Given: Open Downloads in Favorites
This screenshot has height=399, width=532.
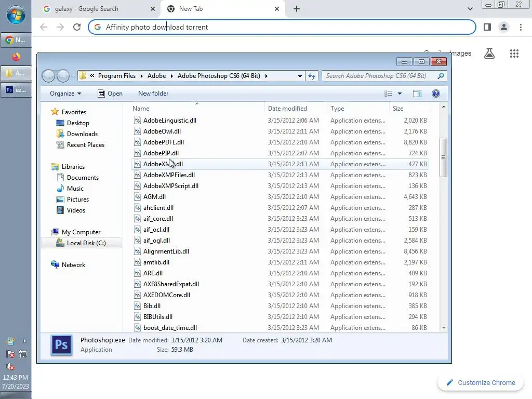Looking at the screenshot, I should point(82,134).
